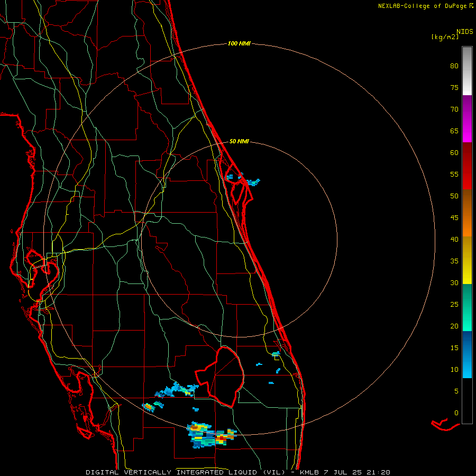Image resolution: width=476 pixels, height=476 pixels.
Task: Click the 40 value on the color scale
Action: click(x=454, y=240)
